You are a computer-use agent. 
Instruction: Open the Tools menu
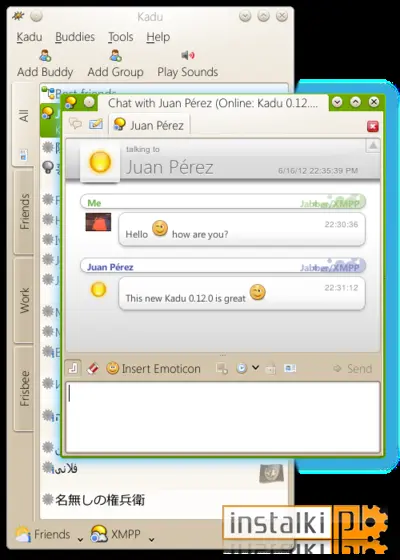[x=121, y=37]
